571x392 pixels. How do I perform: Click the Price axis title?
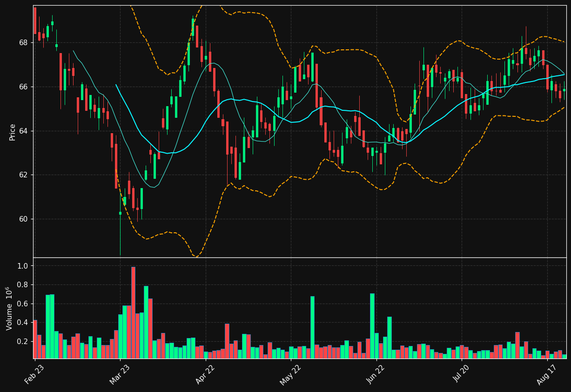point(13,132)
